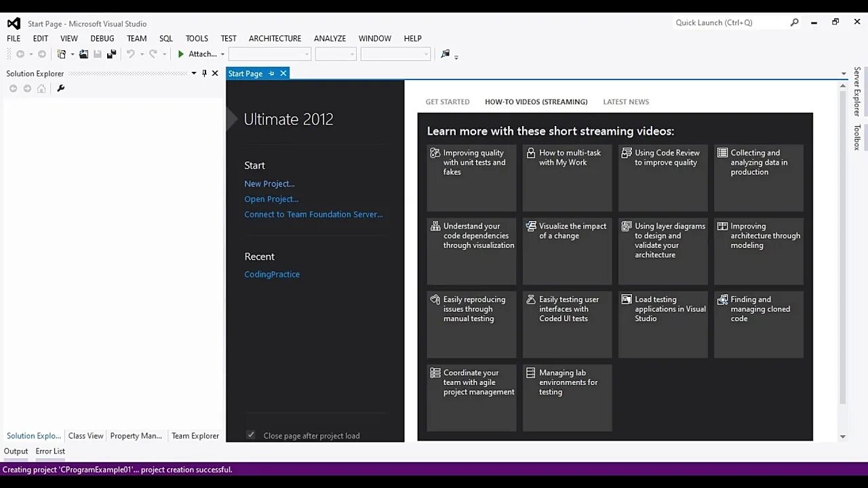Image resolution: width=868 pixels, height=488 pixels.
Task: Click icon on 'Visualize the impact of a change' tile
Action: 531,226
